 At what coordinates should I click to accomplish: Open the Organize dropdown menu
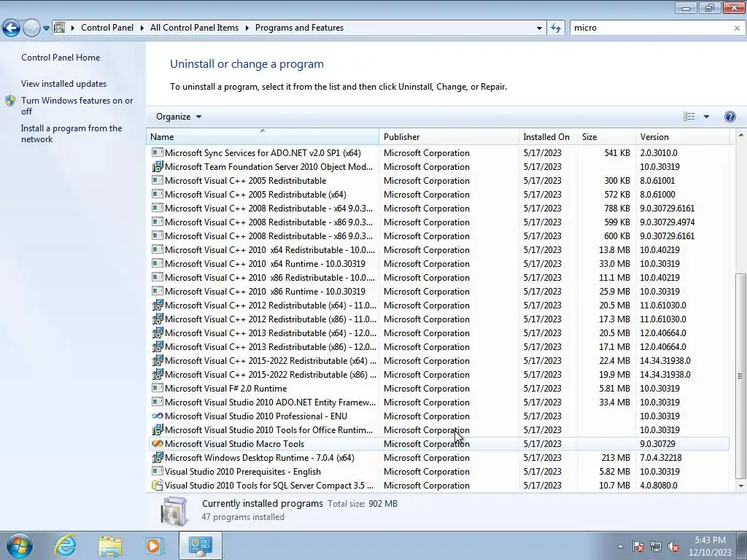click(x=179, y=117)
